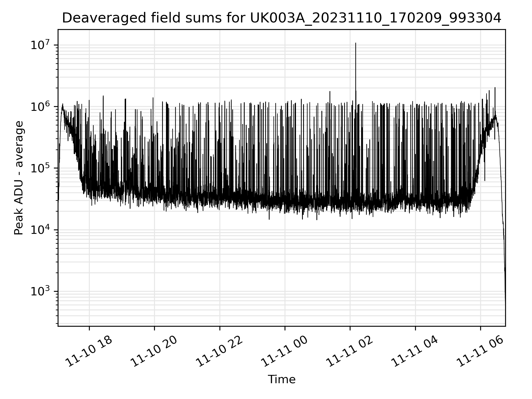Click the x-axis label 'Time'
This screenshot has height=399, width=532.
282,379
